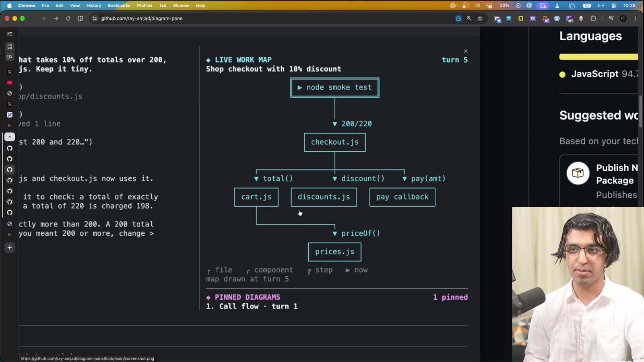Open the Profiles menu
This screenshot has width=644, height=362.
pos(144,6)
